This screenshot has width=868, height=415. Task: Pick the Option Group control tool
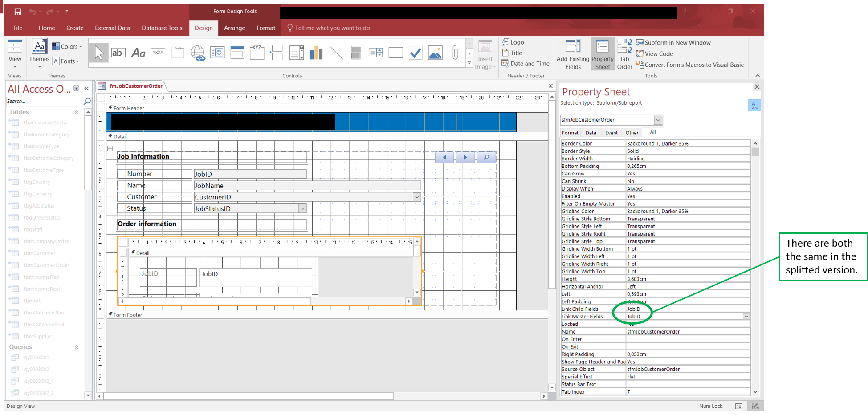257,53
